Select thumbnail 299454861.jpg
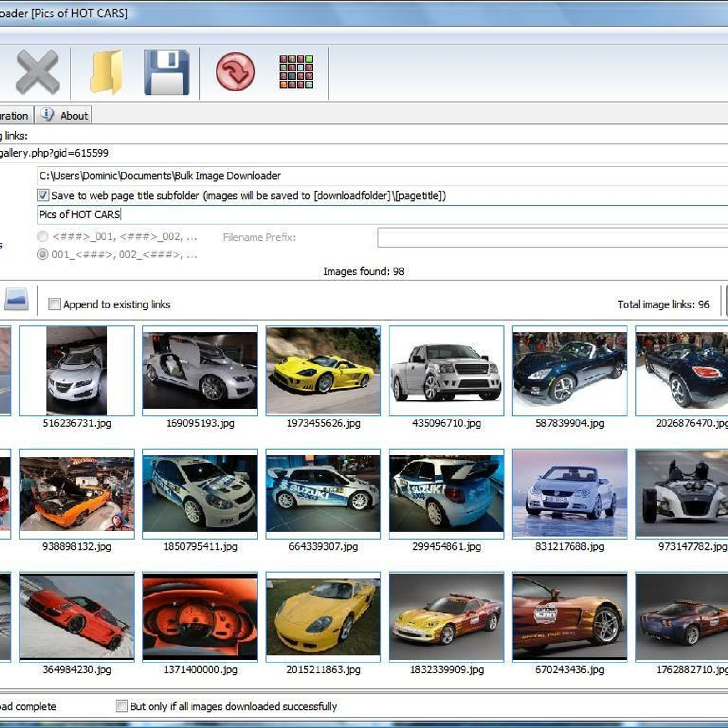This screenshot has height=728, width=728. click(446, 494)
